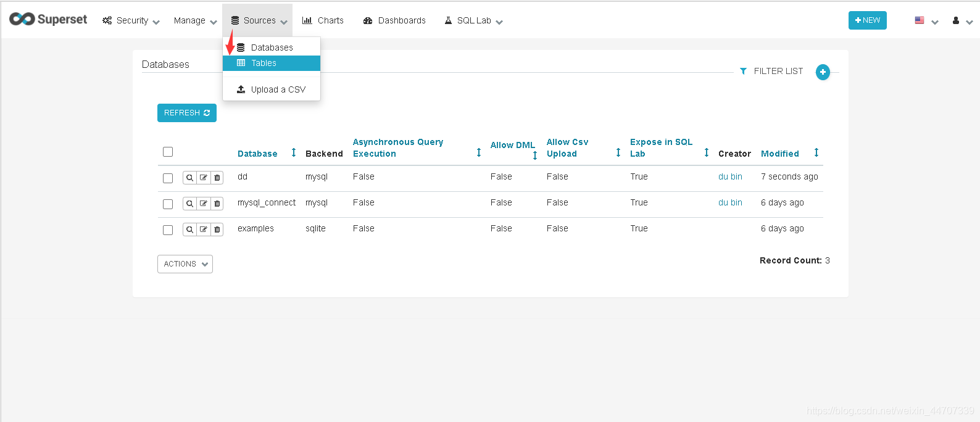Show details for examples database

189,230
